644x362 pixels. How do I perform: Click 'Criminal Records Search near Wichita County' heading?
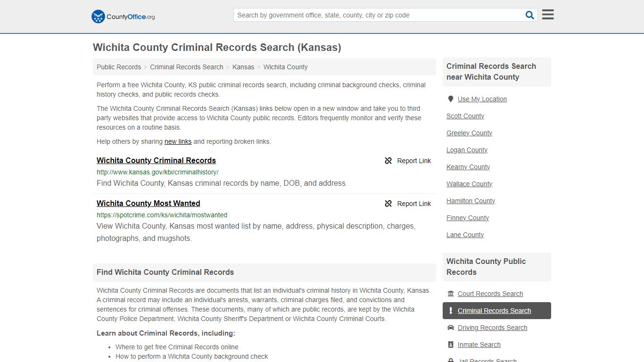click(x=491, y=72)
